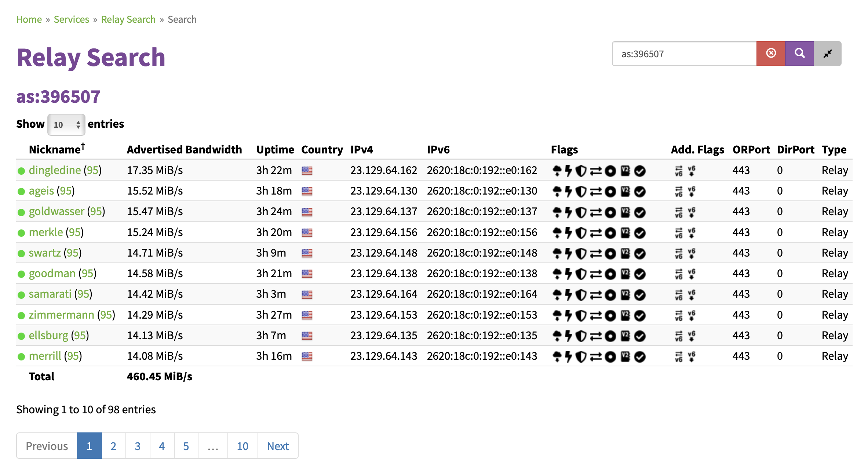Open the ellsburg relay details link
The height and width of the screenshot is (475, 868).
[48, 336]
